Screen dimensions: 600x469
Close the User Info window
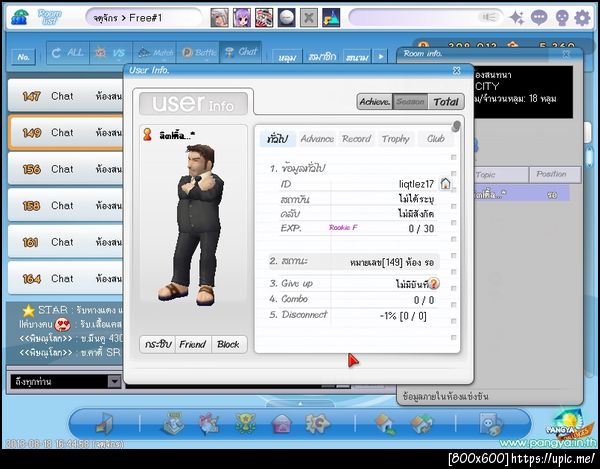point(457,70)
